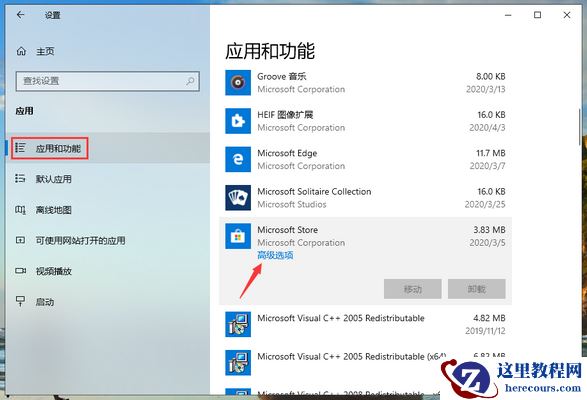The image size is (587, 400).
Task: Select Groove 音乐 app name
Action: pos(282,76)
